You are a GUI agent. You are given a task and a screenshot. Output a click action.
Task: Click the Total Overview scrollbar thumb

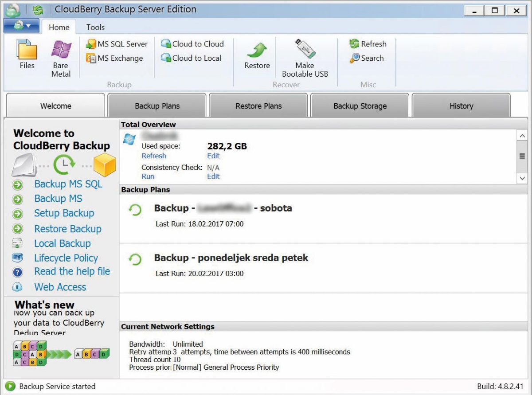(522, 156)
